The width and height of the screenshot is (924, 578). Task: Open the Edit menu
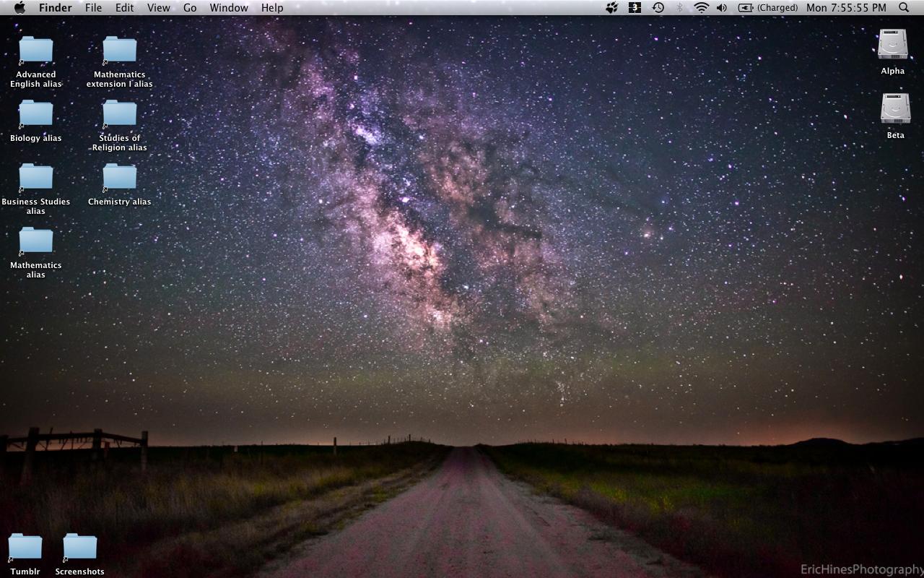[124, 7]
